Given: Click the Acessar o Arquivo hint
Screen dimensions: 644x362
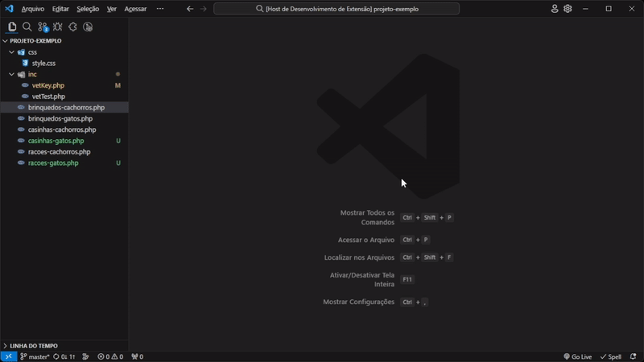Looking at the screenshot, I should pyautogui.click(x=366, y=240).
